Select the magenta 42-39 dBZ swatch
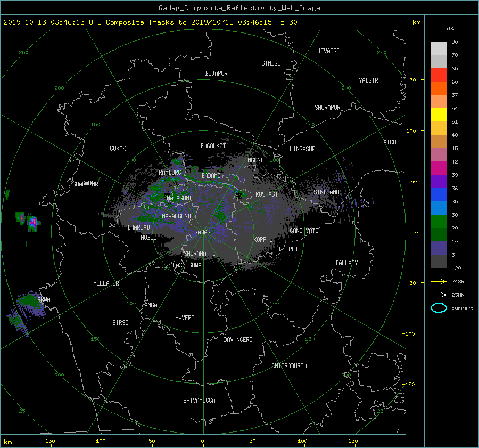479x448 pixels. 439,168
